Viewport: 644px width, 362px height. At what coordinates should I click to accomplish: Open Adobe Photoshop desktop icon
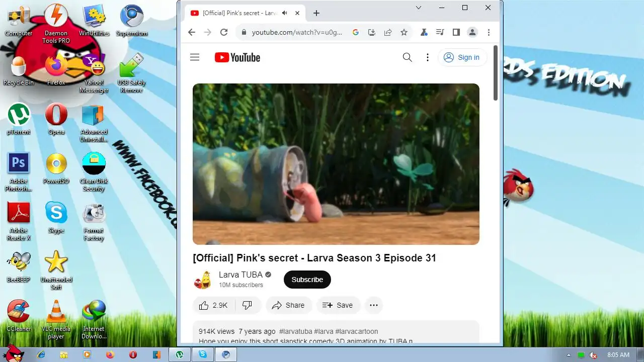tap(19, 172)
